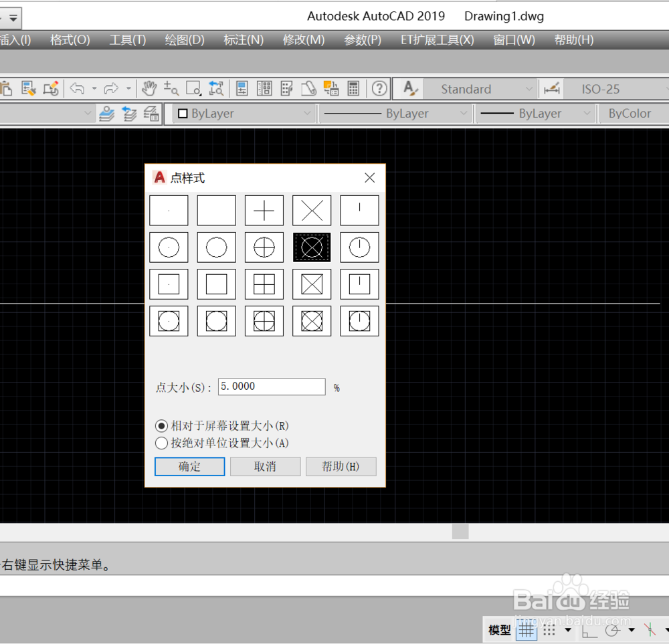This screenshot has height=644, width=669.
Task: Select the size relative to screen option (相对于屏幕设置大小)
Action: [222, 425]
